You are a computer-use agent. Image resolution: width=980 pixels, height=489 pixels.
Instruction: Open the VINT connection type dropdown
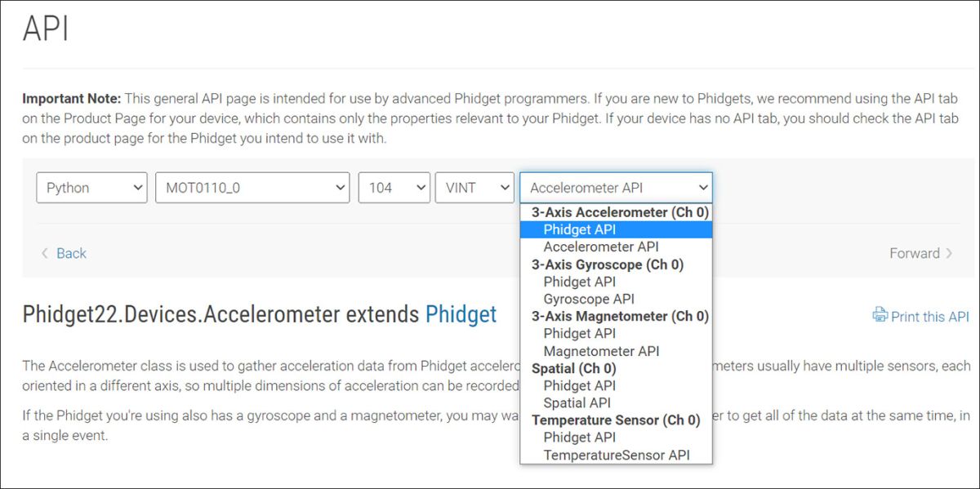point(474,187)
